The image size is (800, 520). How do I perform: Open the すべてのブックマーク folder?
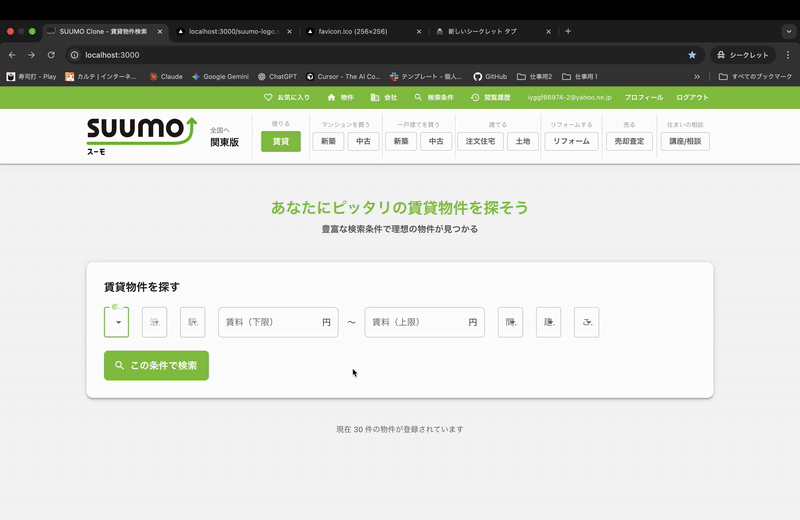coord(755,77)
